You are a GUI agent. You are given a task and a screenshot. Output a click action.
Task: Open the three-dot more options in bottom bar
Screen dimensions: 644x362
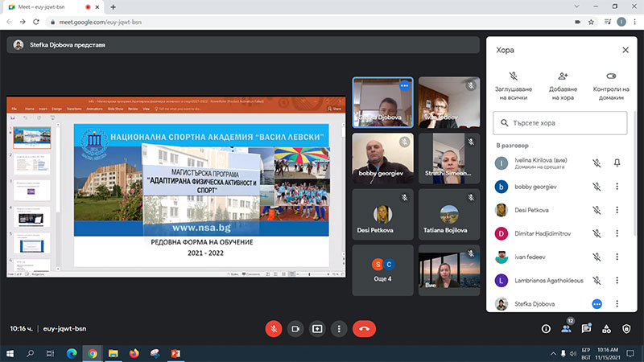click(x=339, y=329)
